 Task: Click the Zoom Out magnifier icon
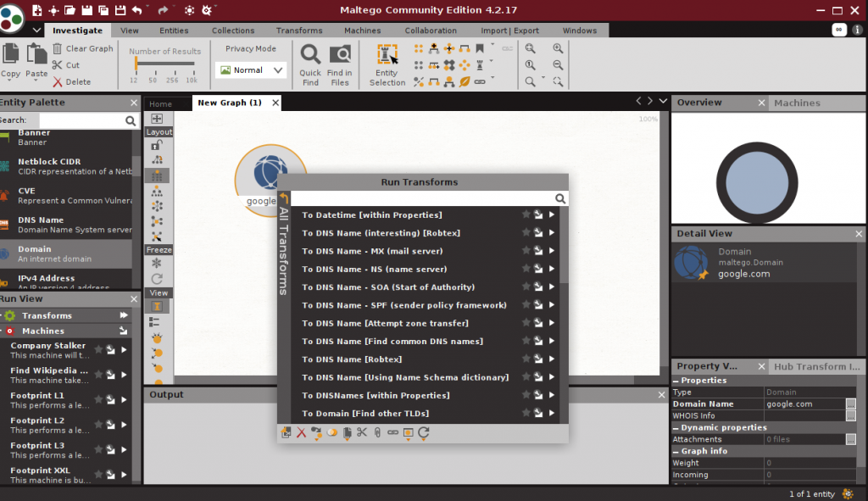coord(558,65)
